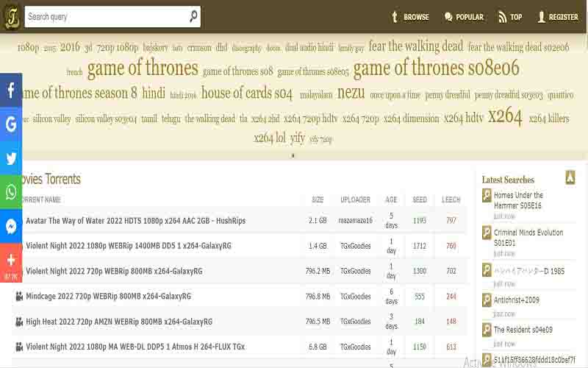The height and width of the screenshot is (368, 588).
Task: Click uploader mazemaze16
Action: (x=356, y=221)
